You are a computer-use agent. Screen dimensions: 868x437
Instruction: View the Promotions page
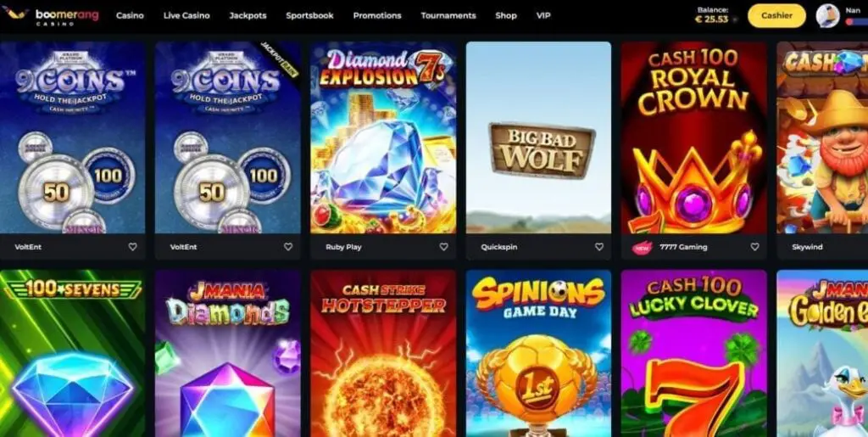tap(377, 15)
